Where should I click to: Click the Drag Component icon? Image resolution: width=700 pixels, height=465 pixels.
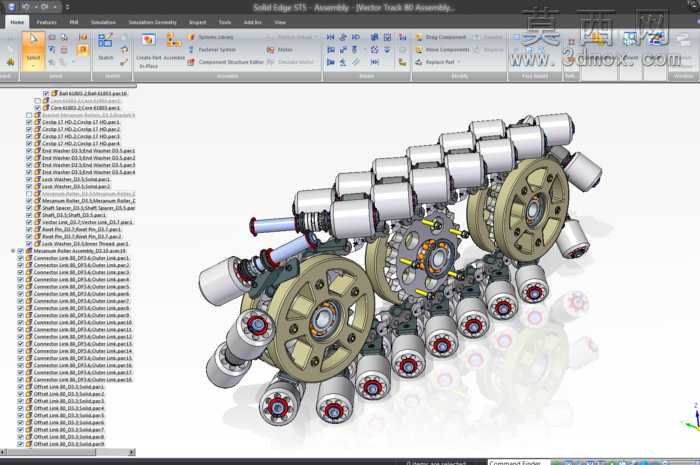[419, 37]
